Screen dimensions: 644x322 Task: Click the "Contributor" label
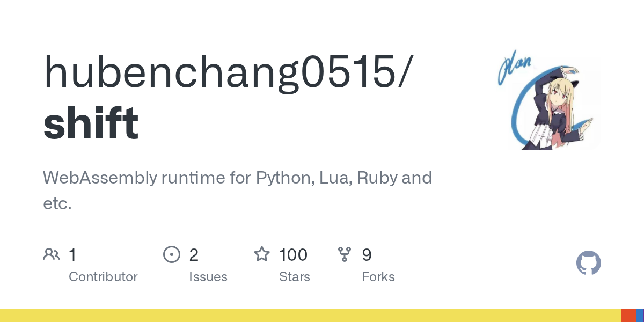pyautogui.click(x=103, y=277)
